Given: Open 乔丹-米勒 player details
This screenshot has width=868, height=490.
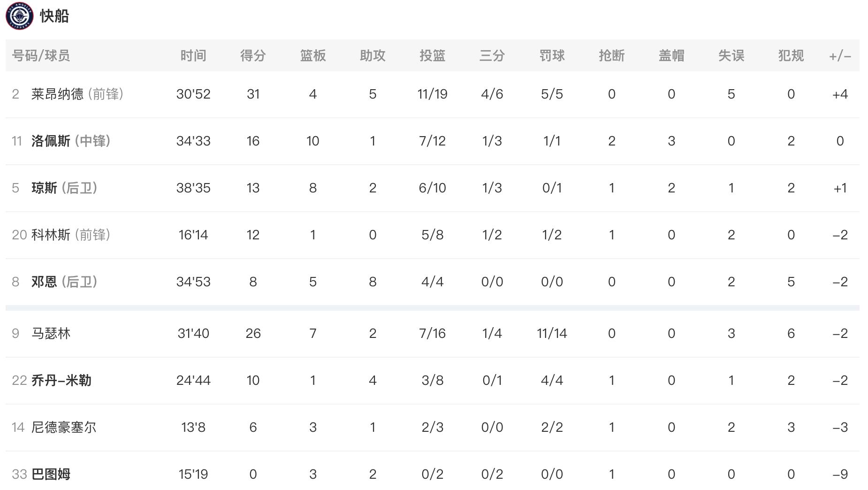Looking at the screenshot, I should [61, 381].
